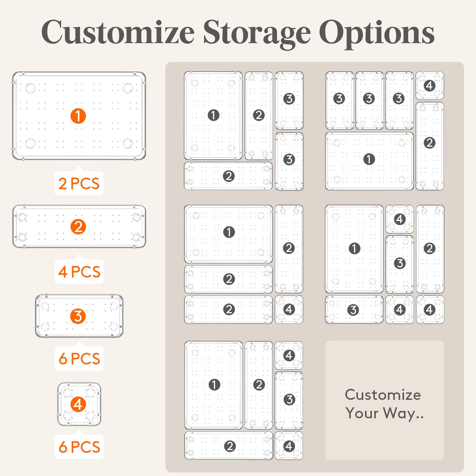
Task: Click the horizontal tray 1 in top-right layout
Action: click(369, 161)
